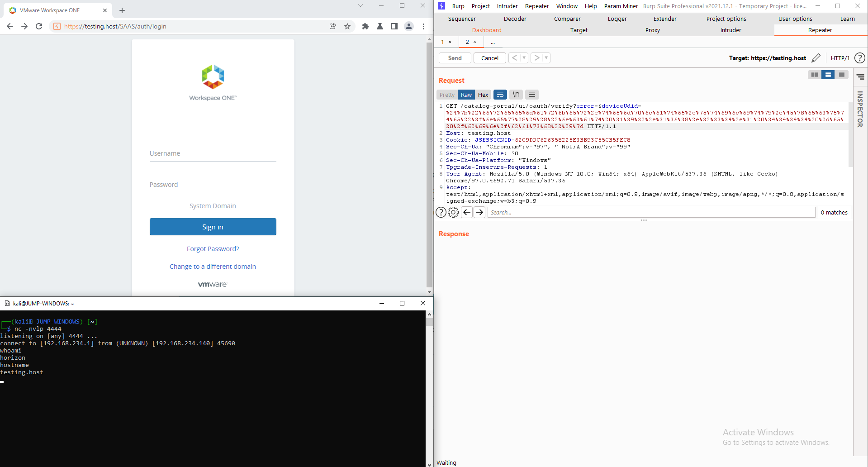Switch to the Decoder tab
The image size is (868, 467).
coord(515,19)
